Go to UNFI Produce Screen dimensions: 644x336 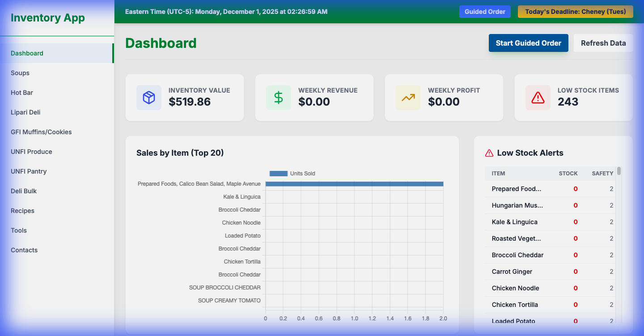point(31,151)
